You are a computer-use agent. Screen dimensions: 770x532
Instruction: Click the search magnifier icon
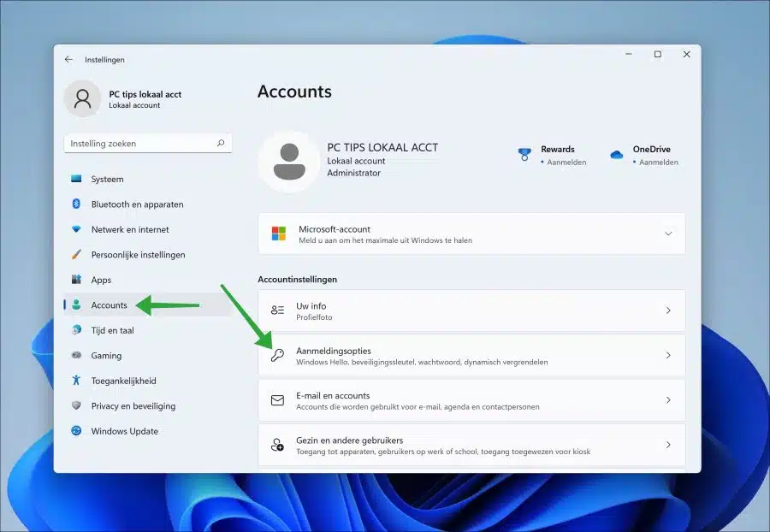[221, 144]
